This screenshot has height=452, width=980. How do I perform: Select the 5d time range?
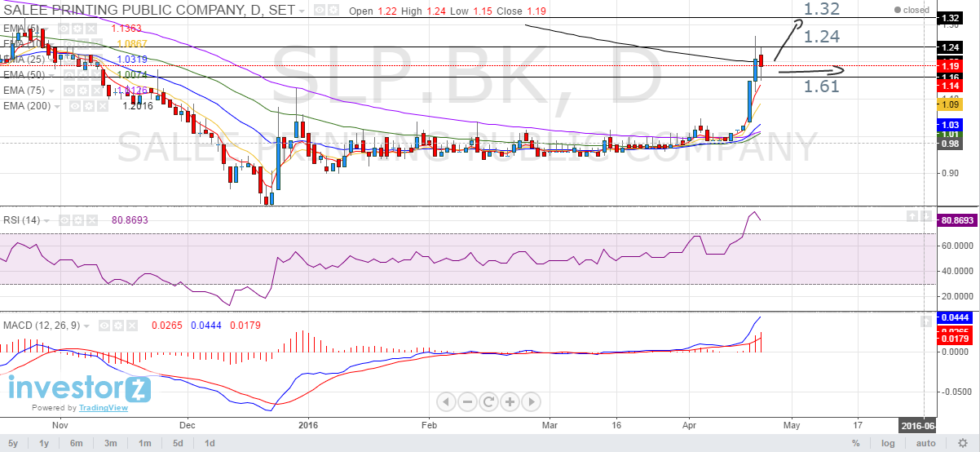[x=177, y=443]
